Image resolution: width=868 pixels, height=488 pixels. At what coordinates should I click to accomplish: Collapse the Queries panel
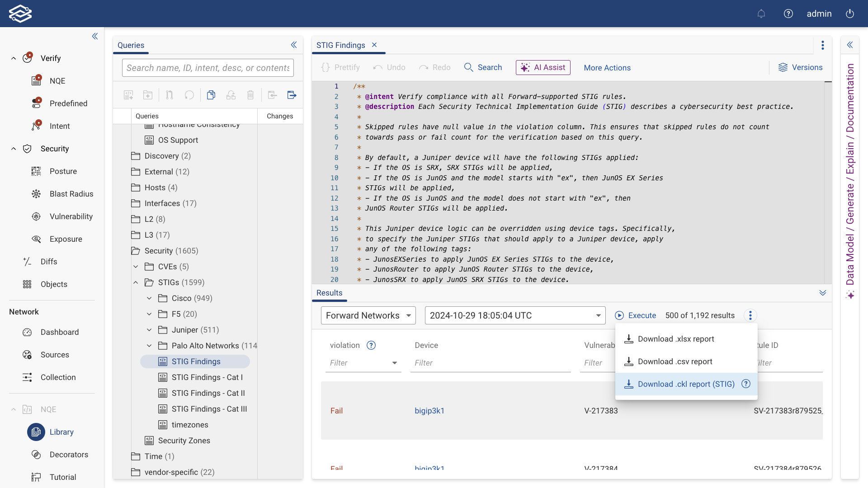point(294,45)
